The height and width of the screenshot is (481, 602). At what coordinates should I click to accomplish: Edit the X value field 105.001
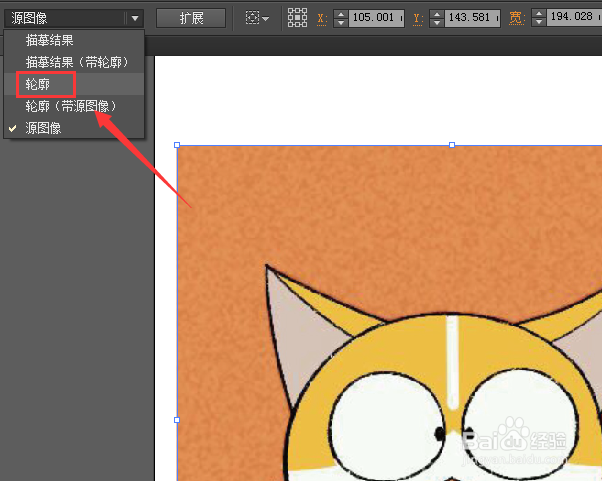pyautogui.click(x=376, y=18)
